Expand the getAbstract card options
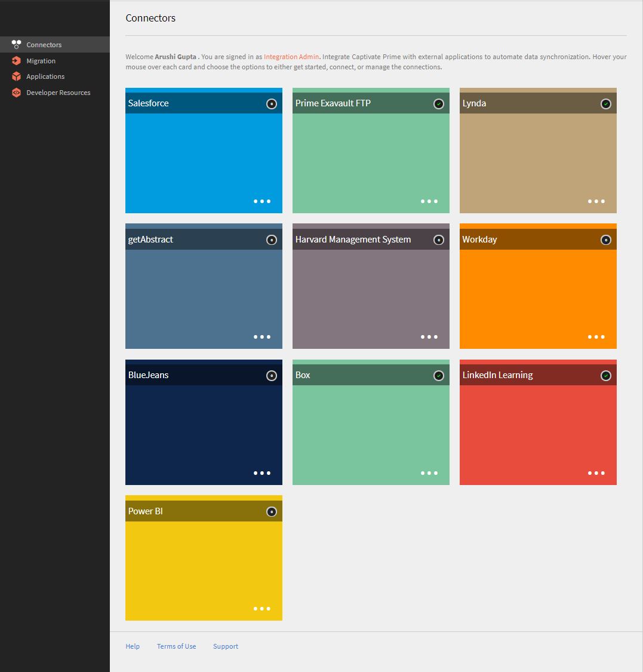Image resolution: width=643 pixels, height=672 pixels. (x=262, y=337)
